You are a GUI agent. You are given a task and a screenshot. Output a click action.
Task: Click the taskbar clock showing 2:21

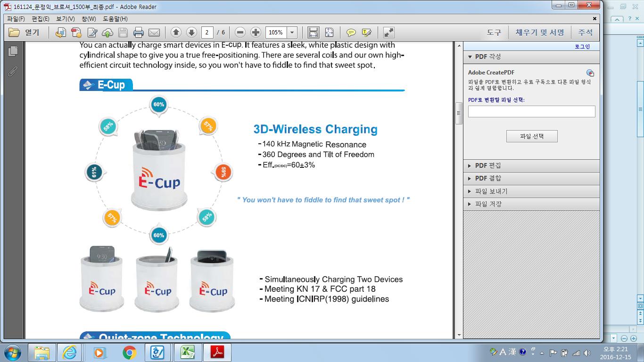tap(617, 353)
